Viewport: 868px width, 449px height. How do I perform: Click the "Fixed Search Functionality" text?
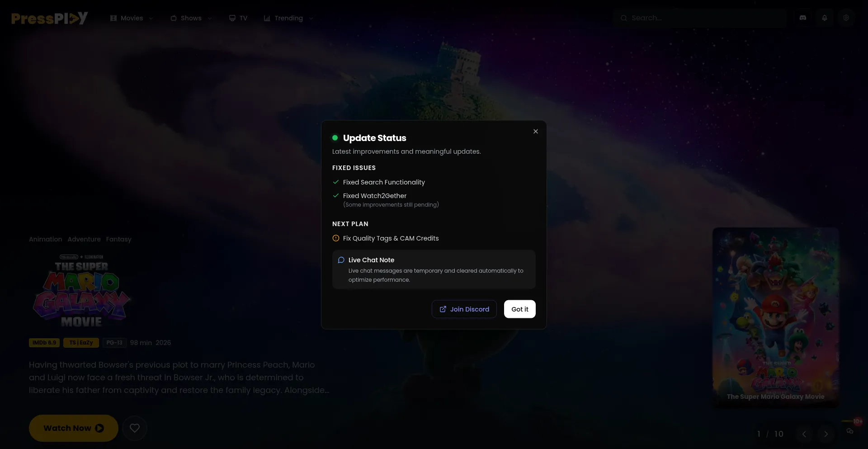[384, 182]
